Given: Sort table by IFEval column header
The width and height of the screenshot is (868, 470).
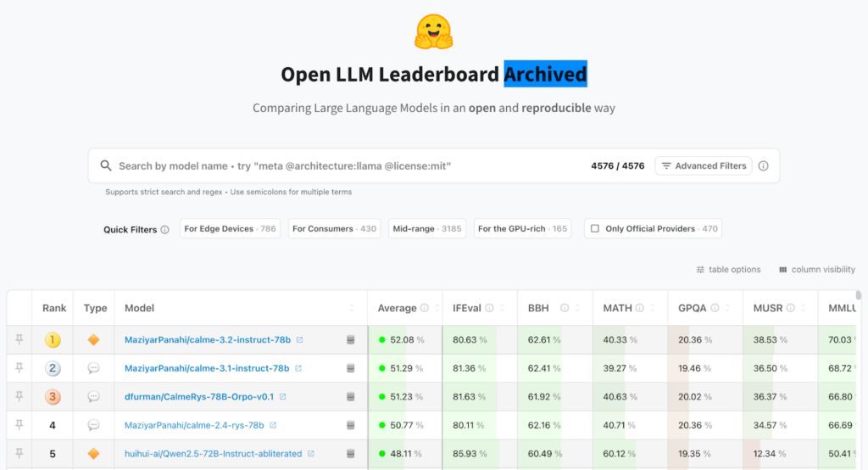Looking at the screenshot, I should click(x=467, y=308).
